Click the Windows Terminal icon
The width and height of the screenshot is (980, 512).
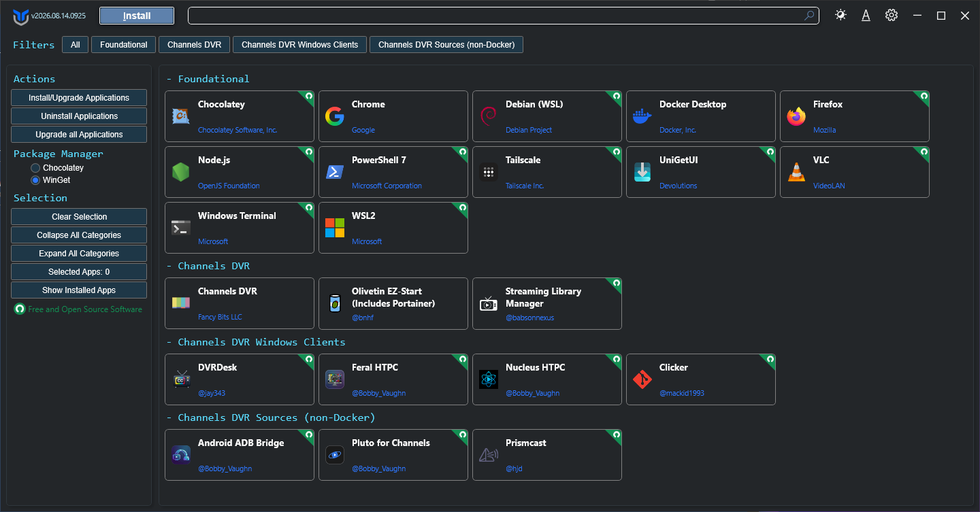pyautogui.click(x=181, y=228)
